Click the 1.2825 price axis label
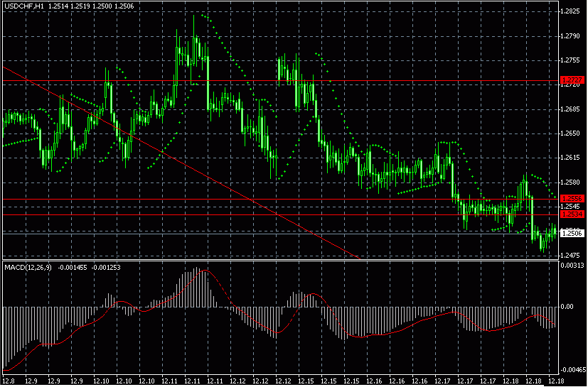588x387 pixels. point(571,11)
